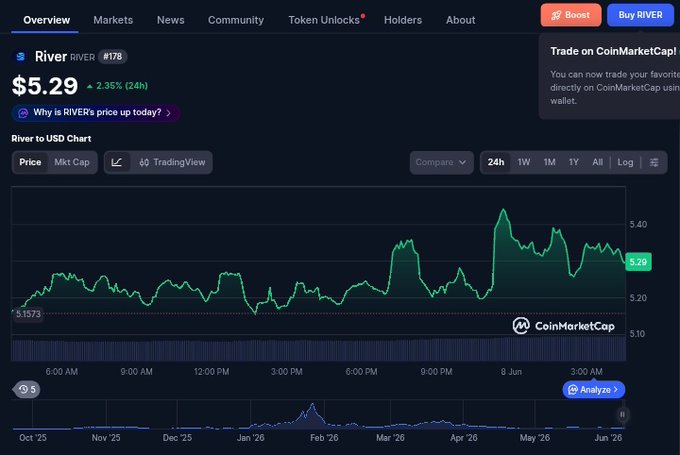
Task: Click the volume bars below the chart
Action: coord(318,350)
